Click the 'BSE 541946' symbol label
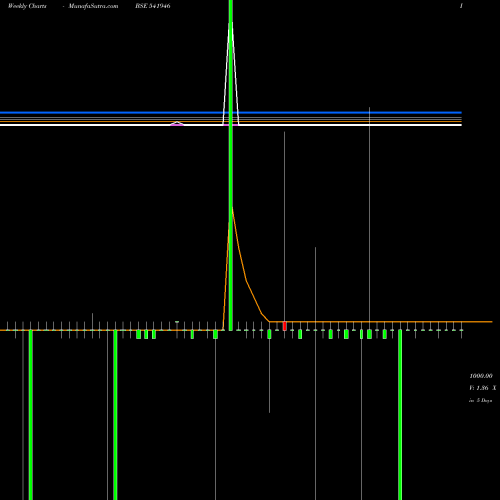The image size is (500, 500). point(153,6)
